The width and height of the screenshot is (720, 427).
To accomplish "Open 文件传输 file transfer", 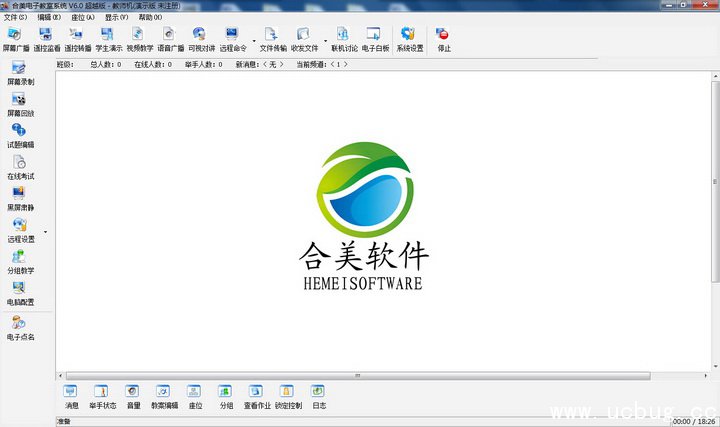I will click(273, 39).
